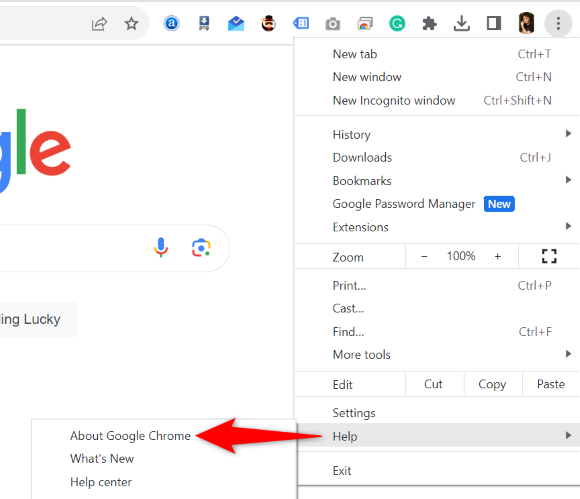Open What's New from Help submenu

tap(102, 459)
